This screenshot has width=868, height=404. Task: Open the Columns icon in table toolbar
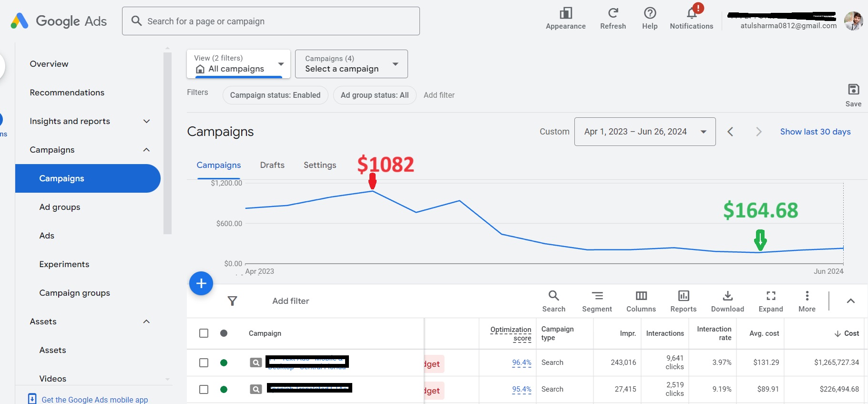641,296
